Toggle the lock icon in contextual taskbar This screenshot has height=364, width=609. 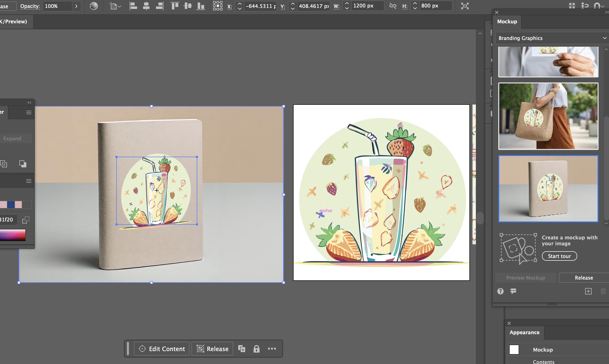click(257, 349)
